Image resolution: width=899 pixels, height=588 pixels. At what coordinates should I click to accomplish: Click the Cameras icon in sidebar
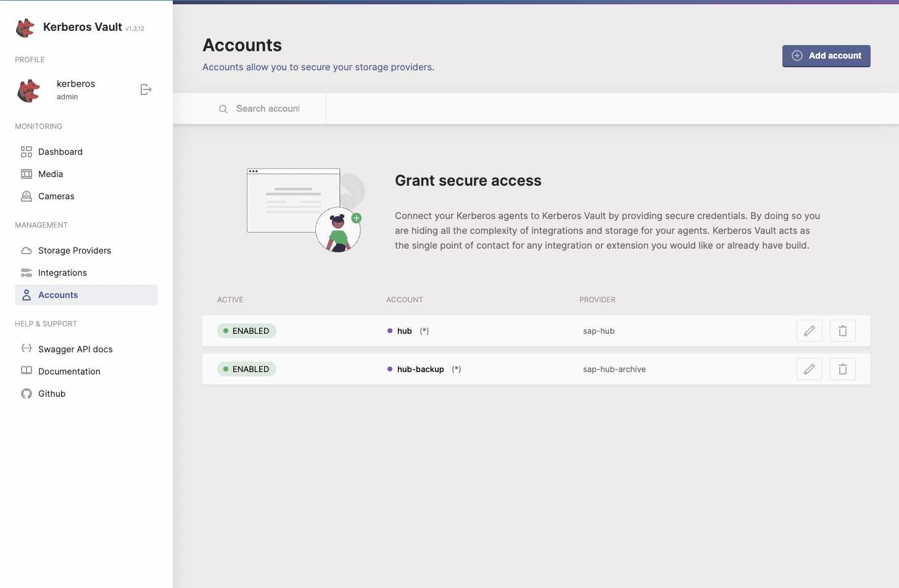click(x=26, y=196)
